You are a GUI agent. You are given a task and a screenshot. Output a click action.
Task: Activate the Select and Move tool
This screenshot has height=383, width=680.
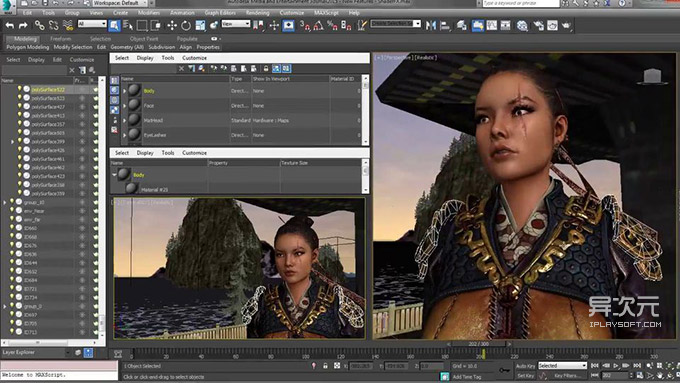point(172,26)
